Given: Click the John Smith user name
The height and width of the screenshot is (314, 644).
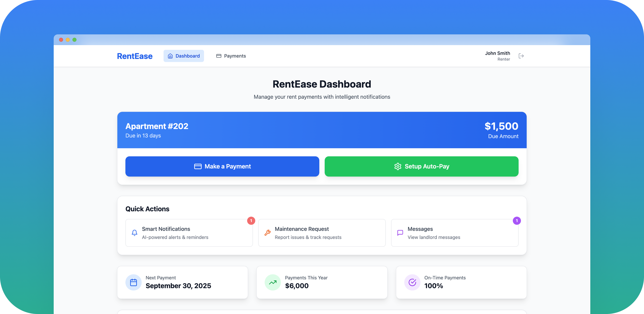Looking at the screenshot, I should click(x=497, y=53).
